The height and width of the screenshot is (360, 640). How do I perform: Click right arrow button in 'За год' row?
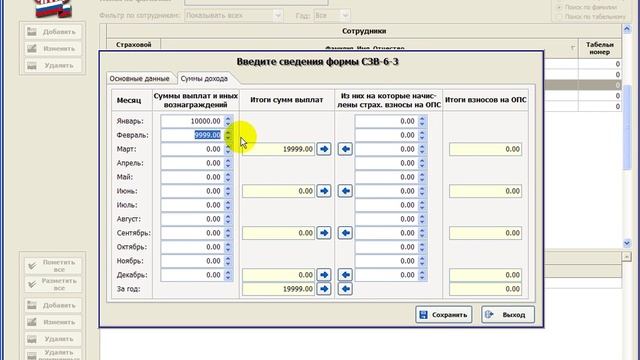(x=324, y=289)
